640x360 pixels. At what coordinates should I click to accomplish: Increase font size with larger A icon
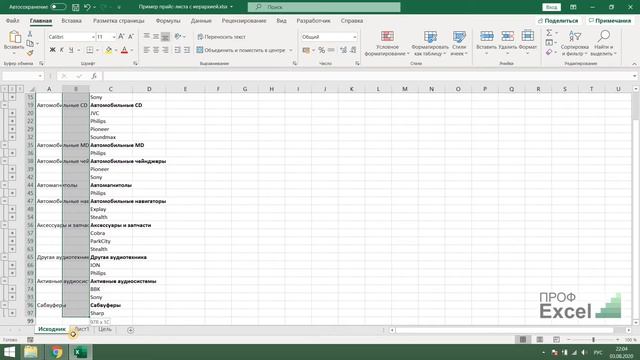[121, 37]
